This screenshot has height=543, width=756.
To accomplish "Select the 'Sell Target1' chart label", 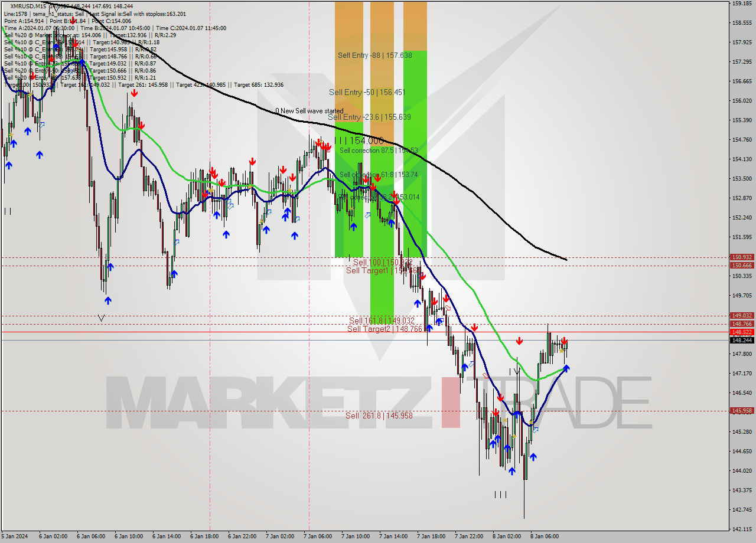I will (x=367, y=270).
